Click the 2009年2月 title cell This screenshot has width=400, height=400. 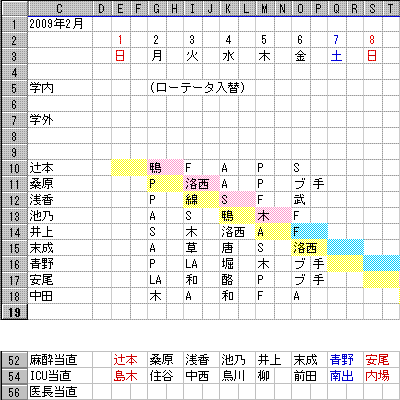click(60, 24)
